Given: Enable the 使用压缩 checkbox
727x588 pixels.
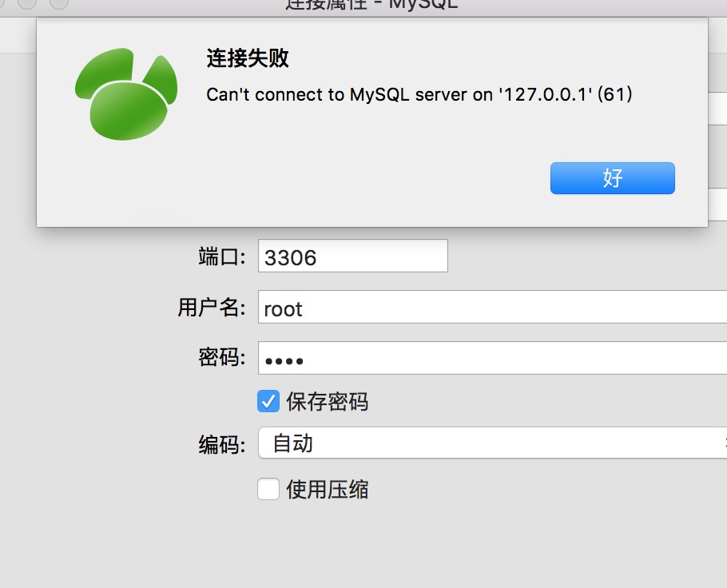Looking at the screenshot, I should (x=268, y=489).
